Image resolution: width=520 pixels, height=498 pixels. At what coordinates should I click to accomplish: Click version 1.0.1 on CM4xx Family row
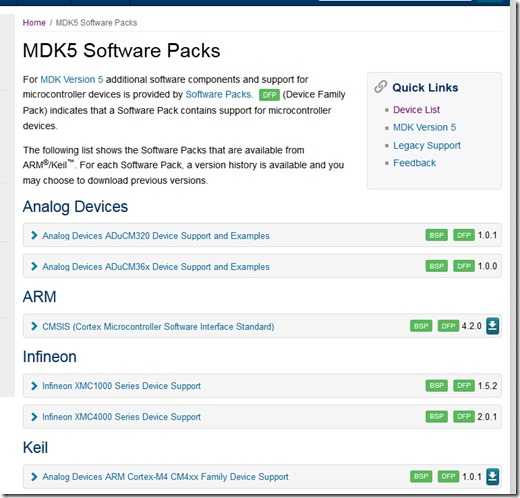pyautogui.click(x=472, y=476)
